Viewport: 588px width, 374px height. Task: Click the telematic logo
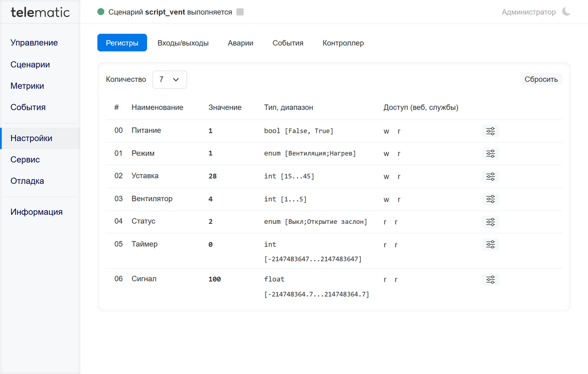(40, 12)
